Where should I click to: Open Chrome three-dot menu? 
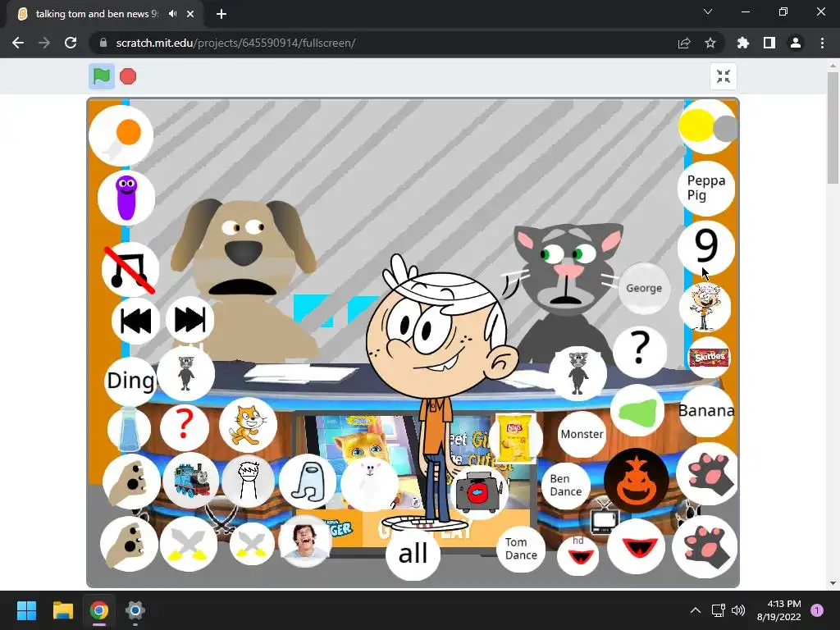(822, 43)
